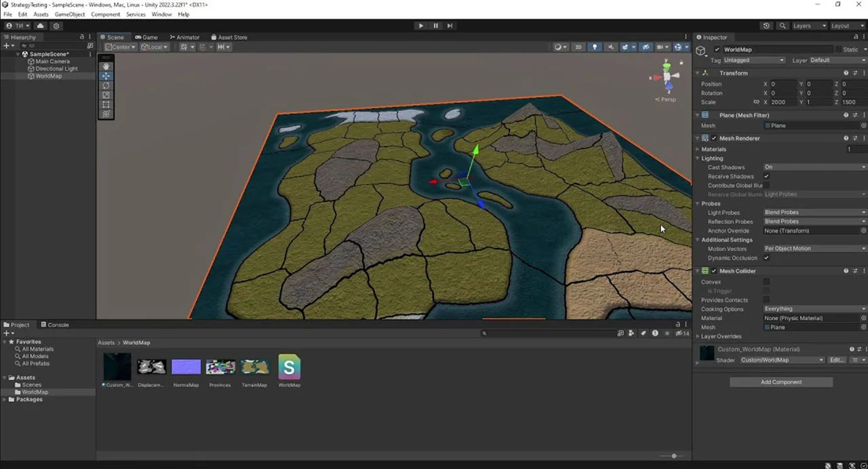
Task: Click the WorldMap shader asset thumbnail
Action: (289, 367)
